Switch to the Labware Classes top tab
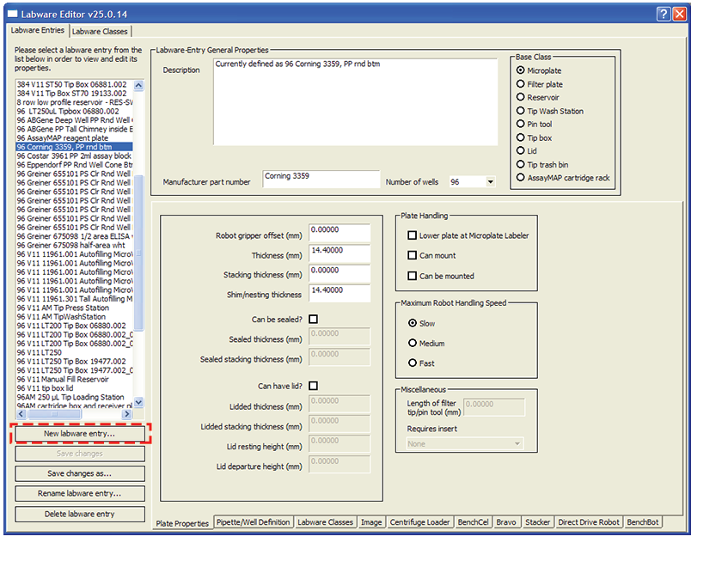 (x=100, y=31)
